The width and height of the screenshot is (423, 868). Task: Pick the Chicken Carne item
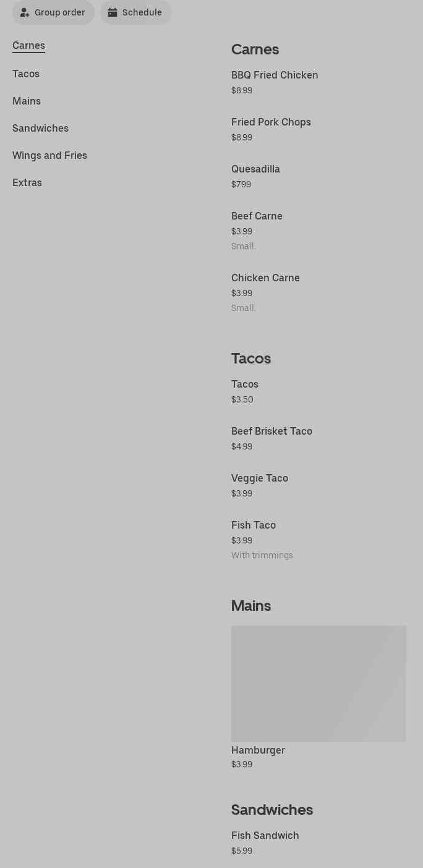pos(265,278)
